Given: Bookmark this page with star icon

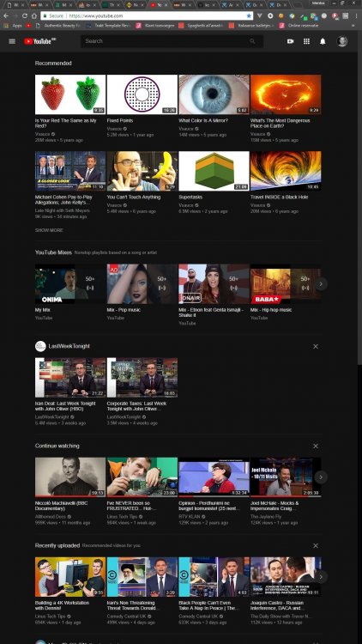Looking at the screenshot, I should pyautogui.click(x=249, y=15).
